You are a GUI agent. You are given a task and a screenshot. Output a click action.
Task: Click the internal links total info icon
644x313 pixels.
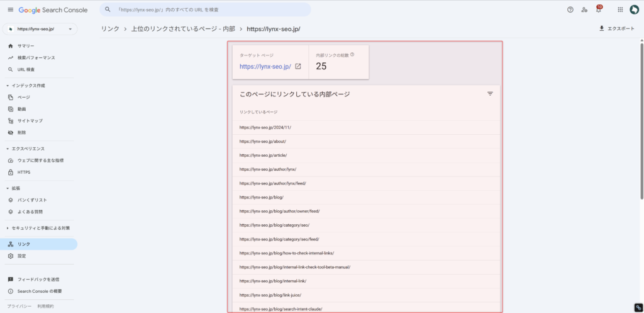(352, 55)
